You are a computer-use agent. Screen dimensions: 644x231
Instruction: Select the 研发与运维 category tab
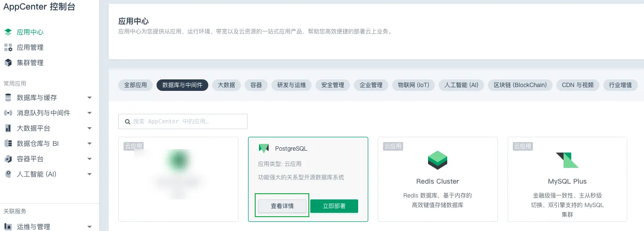[292, 85]
